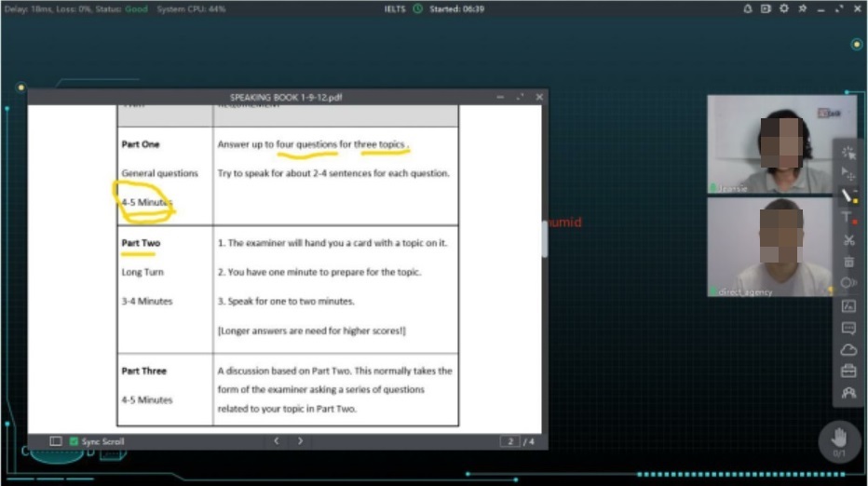Click the blackboard image icon in side toolbar
This screenshot has height=486, width=868.
pos(848,306)
